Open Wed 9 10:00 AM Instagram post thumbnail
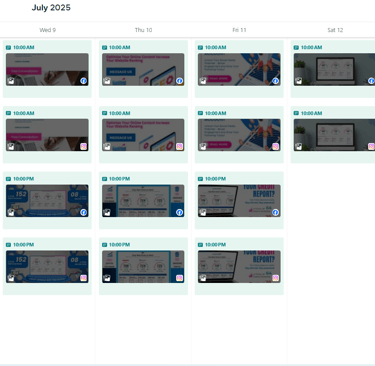This screenshot has width=375, height=366. tap(47, 135)
